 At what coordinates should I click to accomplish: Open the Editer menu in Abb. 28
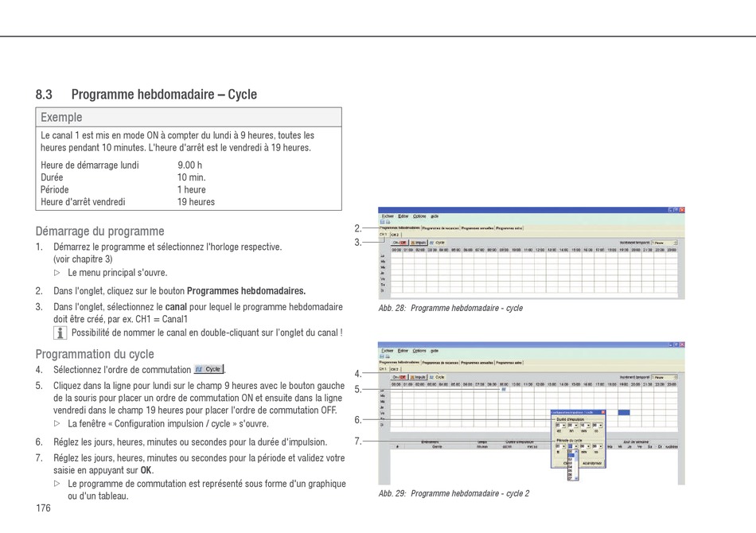403,216
